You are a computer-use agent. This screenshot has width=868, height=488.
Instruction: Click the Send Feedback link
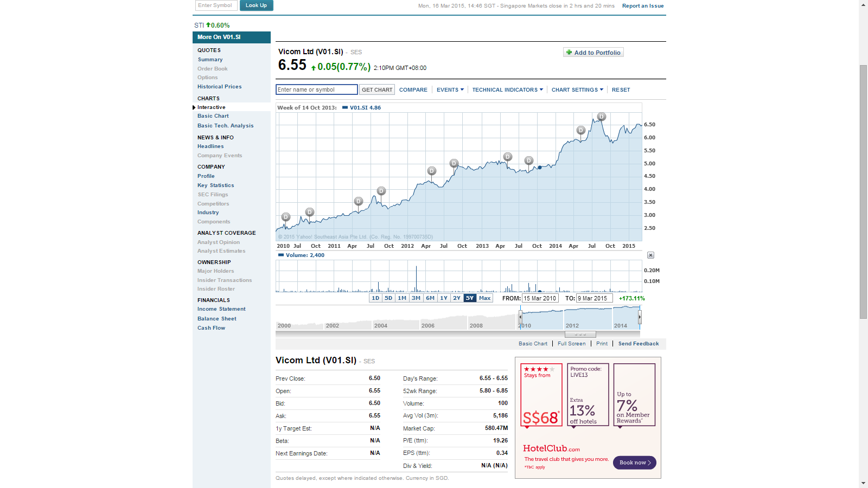pyautogui.click(x=639, y=344)
